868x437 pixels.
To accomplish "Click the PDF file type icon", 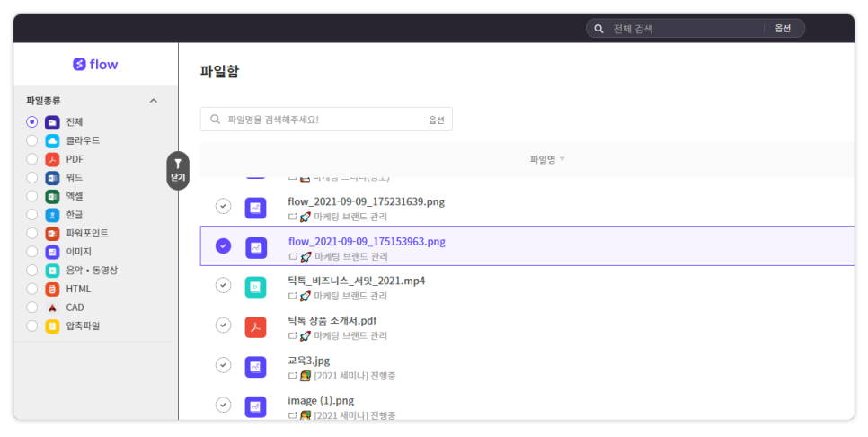I will pyautogui.click(x=52, y=159).
